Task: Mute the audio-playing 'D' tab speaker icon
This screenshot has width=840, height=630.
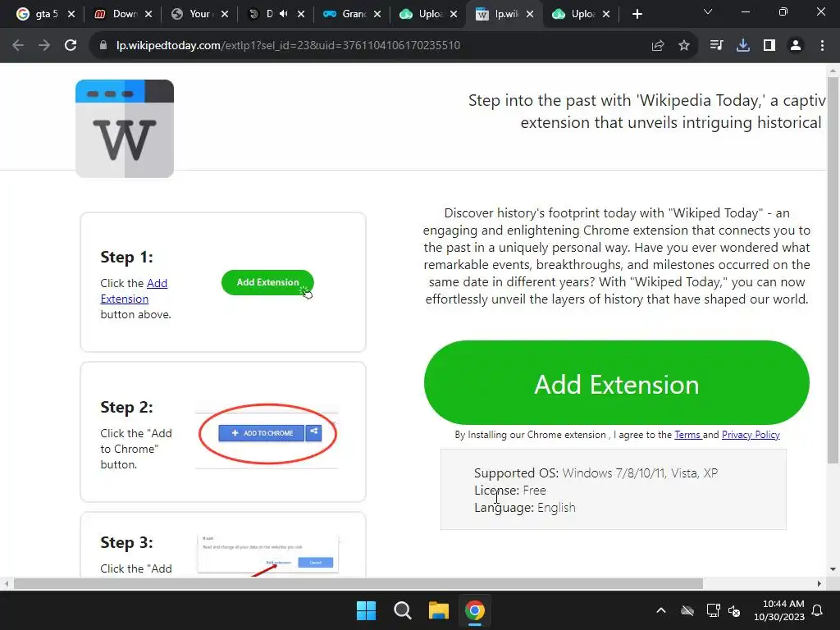Action: (283, 14)
